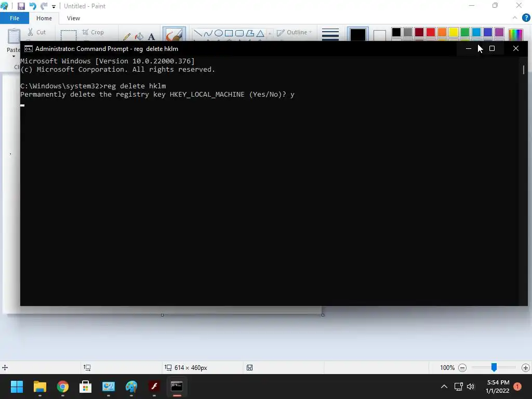Image resolution: width=532 pixels, height=399 pixels.
Task: Pick the Curve shape
Action: [208, 33]
